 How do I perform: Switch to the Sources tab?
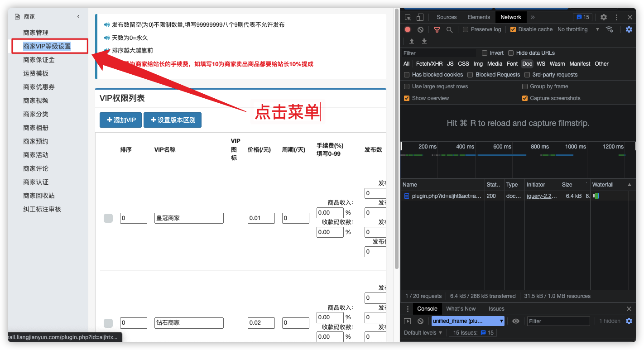point(447,17)
